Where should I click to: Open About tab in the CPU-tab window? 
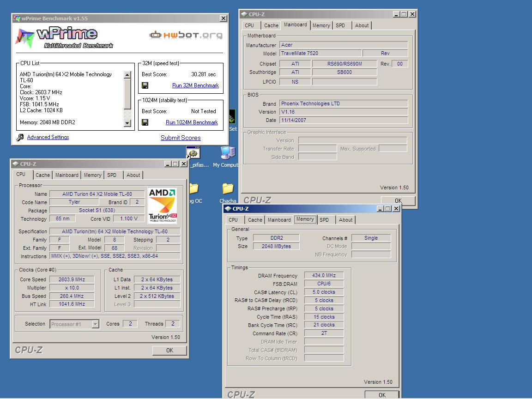[133, 175]
